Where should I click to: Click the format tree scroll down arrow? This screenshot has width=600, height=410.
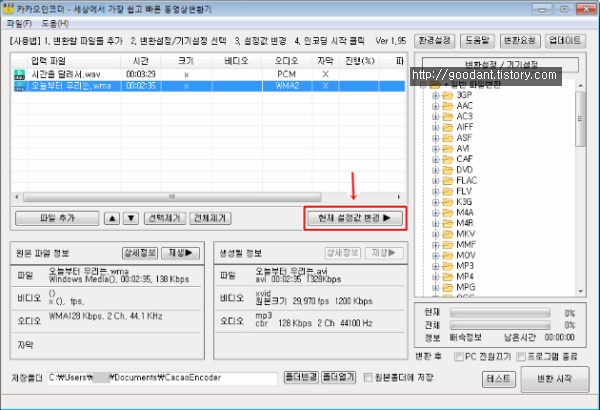(581, 292)
